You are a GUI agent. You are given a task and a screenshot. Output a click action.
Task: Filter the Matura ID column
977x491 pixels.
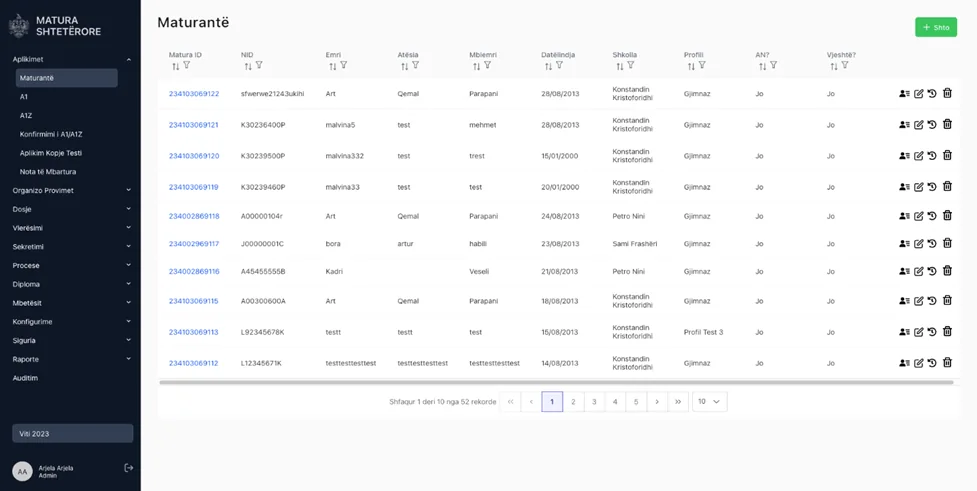tap(186, 65)
